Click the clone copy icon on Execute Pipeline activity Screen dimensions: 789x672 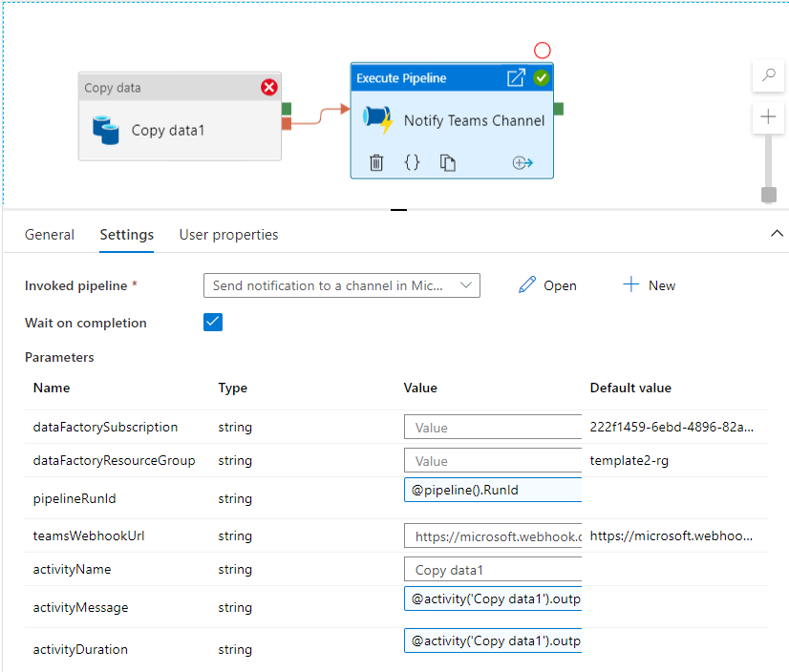coord(447,162)
